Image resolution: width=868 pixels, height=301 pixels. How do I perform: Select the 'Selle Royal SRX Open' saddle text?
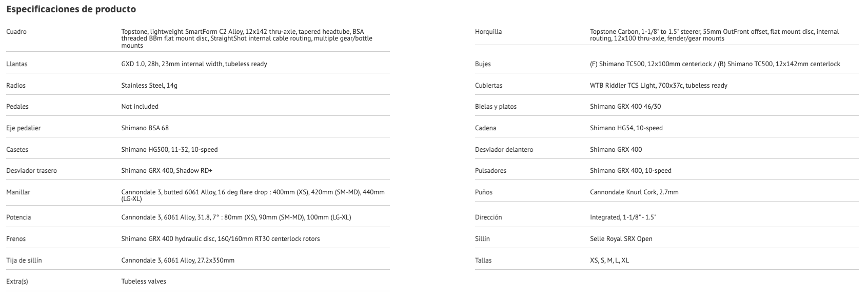point(621,239)
